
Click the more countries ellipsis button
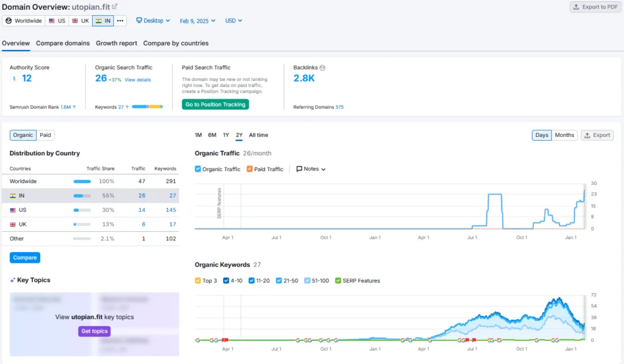pyautogui.click(x=120, y=21)
